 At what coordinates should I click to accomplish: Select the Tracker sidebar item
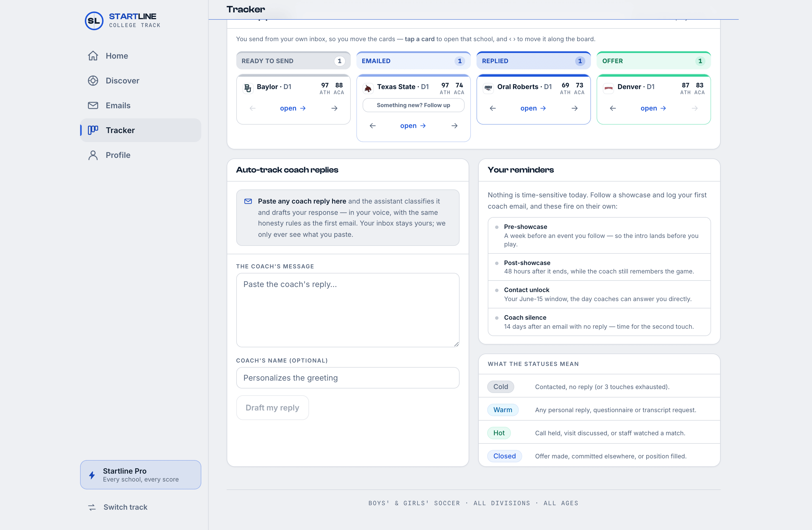[141, 130]
